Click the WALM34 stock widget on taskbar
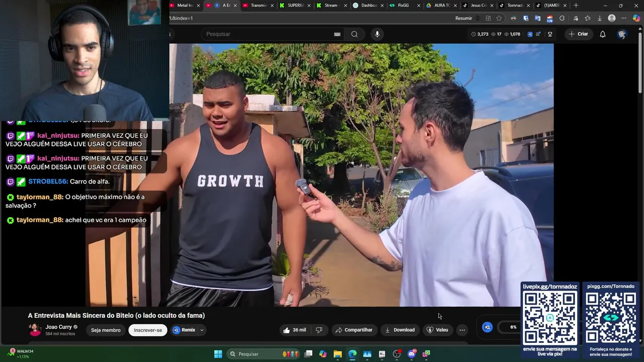This screenshot has width=644, height=362. pyautogui.click(x=20, y=354)
